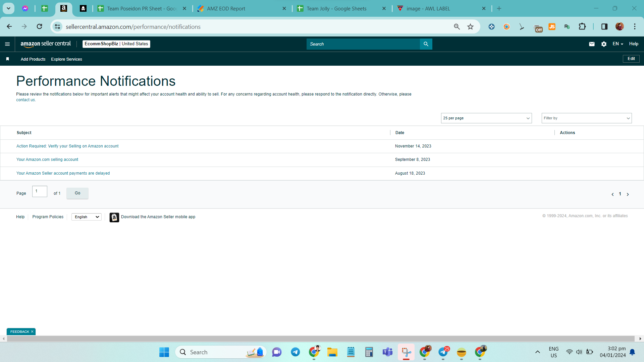644x362 pixels.
Task: Click the horizontal scrollbar at the page bottom
Action: tap(321, 339)
